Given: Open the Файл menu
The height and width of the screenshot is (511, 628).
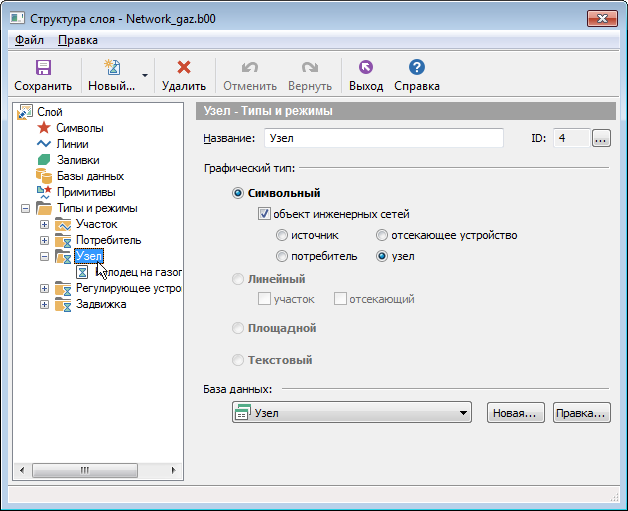Looking at the screenshot, I should click(29, 40).
